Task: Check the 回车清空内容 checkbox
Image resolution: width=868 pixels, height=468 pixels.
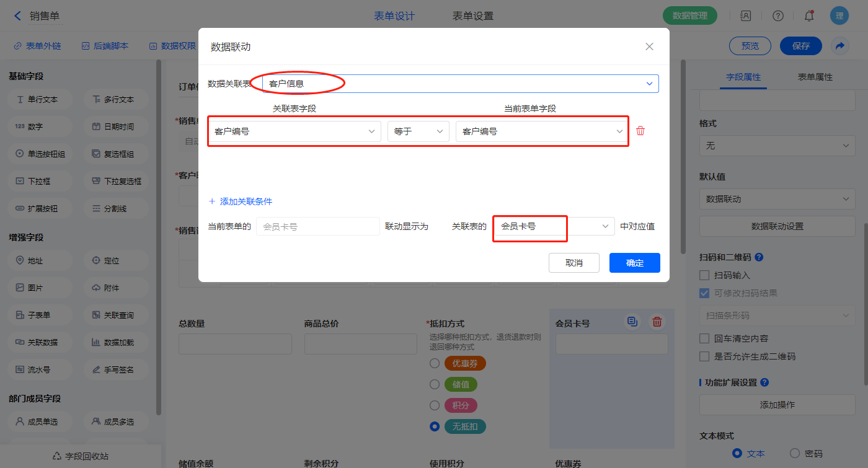Action: 704,338
